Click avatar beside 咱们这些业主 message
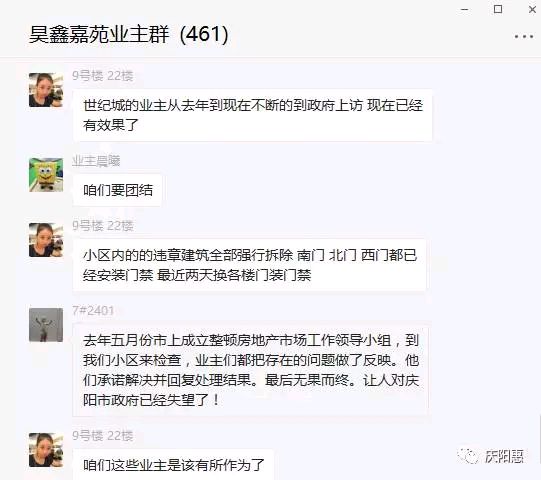The width and height of the screenshot is (541, 480). click(x=46, y=450)
